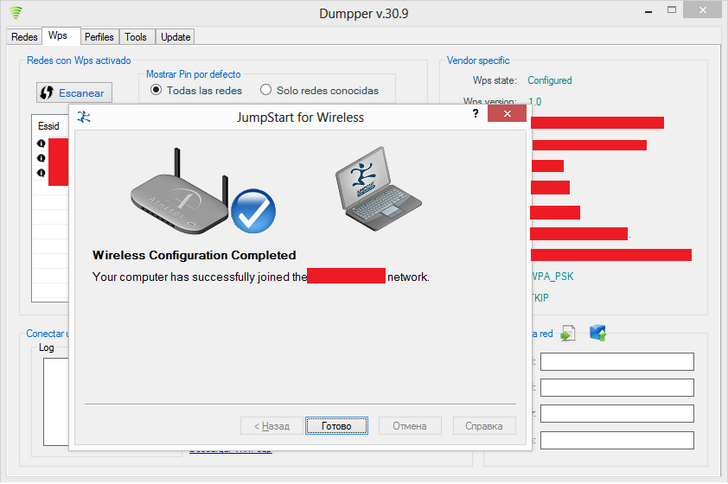Click the question mark help icon
Image resolution: width=728 pixels, height=484 pixels.
[x=474, y=116]
